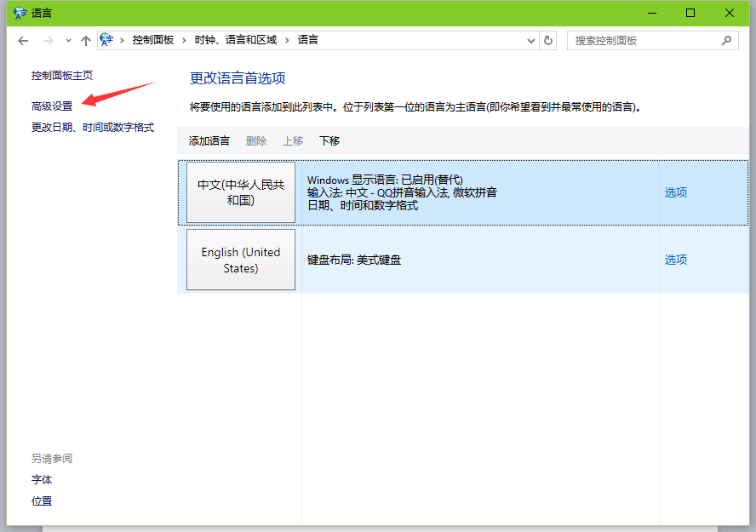Click the refresh button beside address bar
The width and height of the screenshot is (756, 532).
pyautogui.click(x=549, y=40)
